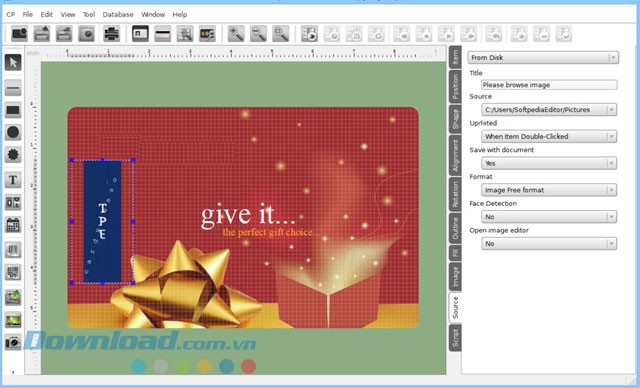This screenshot has height=388, width=640.
Task: Select the Barcode tool
Action: (x=13, y=250)
